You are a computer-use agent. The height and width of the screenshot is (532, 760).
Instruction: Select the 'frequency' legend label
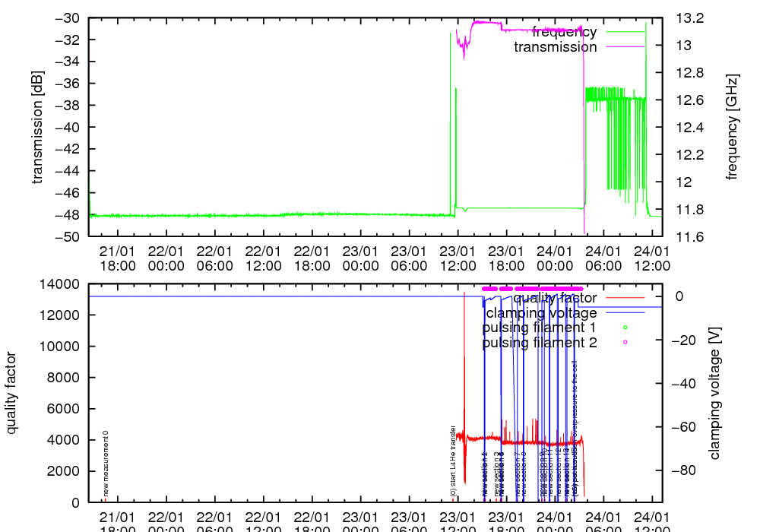click(x=564, y=32)
